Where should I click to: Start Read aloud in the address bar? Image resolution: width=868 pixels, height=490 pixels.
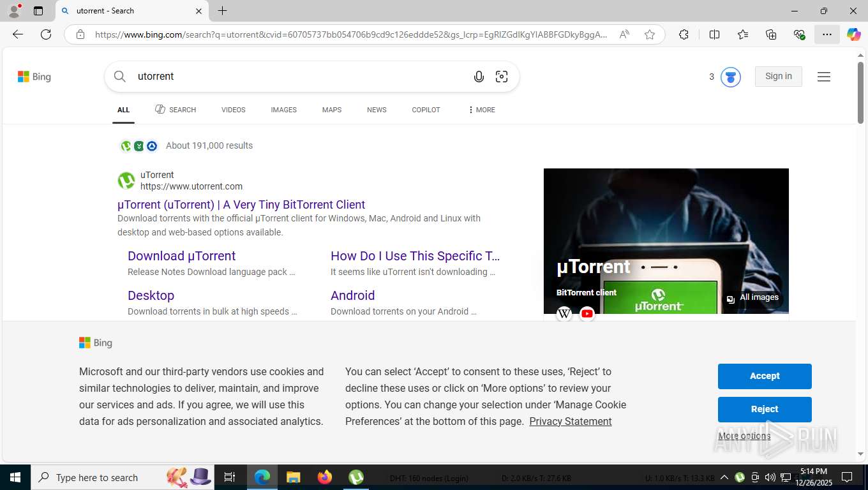[x=624, y=34]
